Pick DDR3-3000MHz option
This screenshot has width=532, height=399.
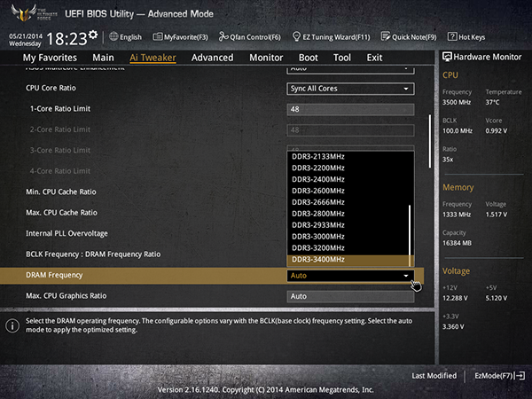point(348,237)
